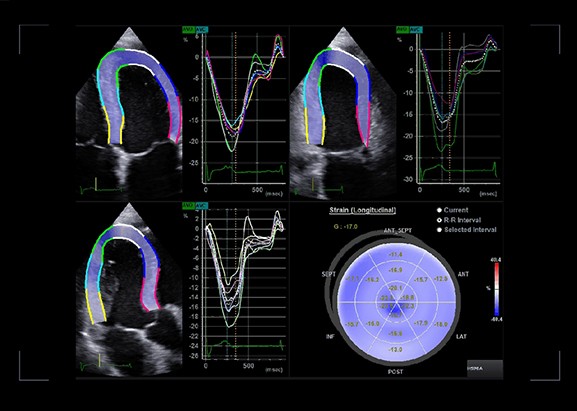
Task: Click the -12.9 basal anterior segment
Action: click(440, 279)
